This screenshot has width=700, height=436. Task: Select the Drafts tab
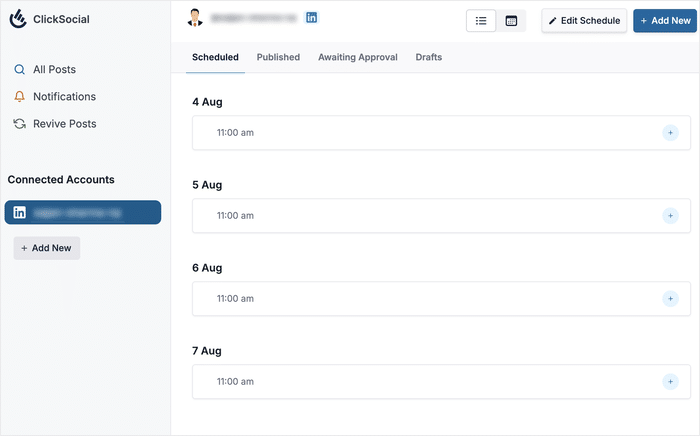tap(429, 57)
